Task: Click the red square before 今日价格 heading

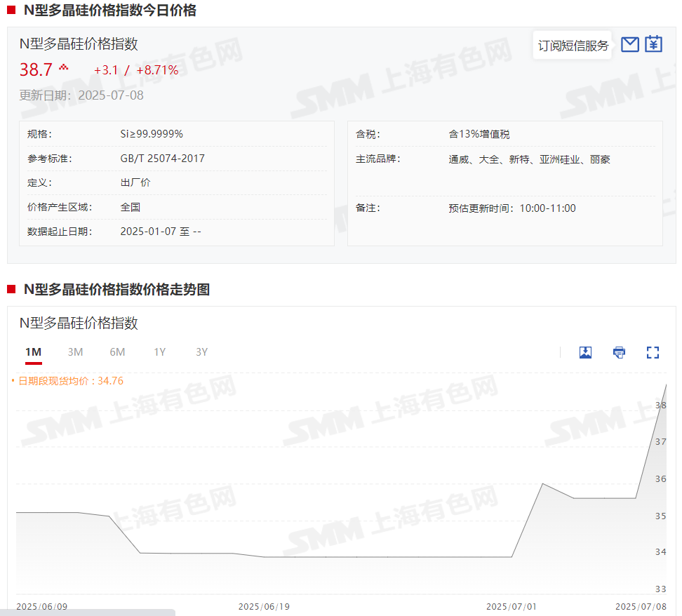Action: [11, 11]
